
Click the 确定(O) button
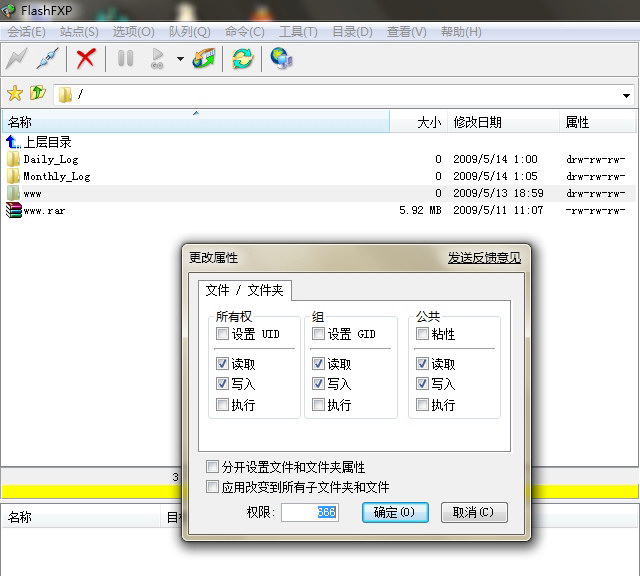pyautogui.click(x=395, y=512)
